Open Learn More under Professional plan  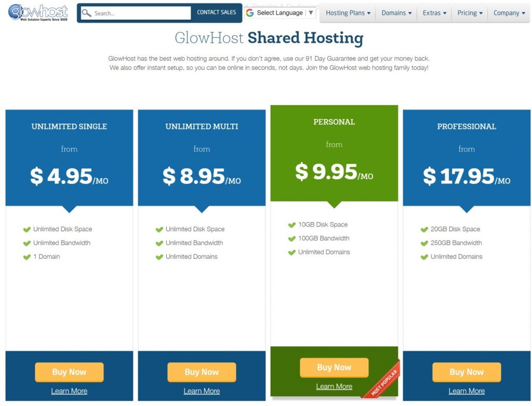[467, 391]
